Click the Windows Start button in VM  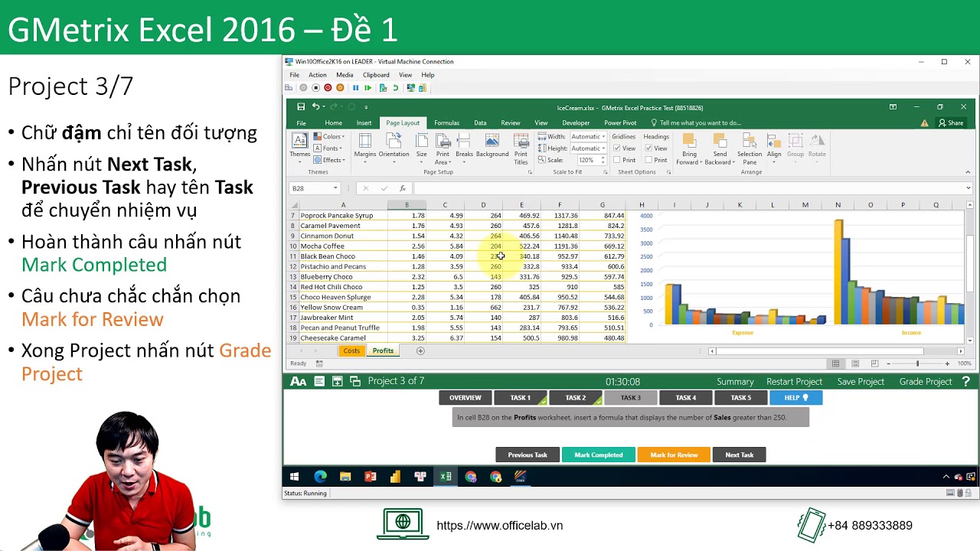(294, 477)
